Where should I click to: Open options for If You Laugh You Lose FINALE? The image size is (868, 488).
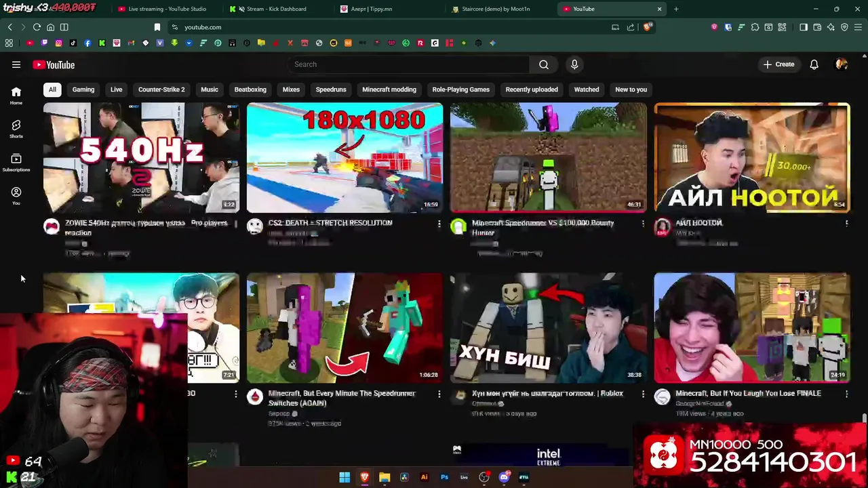(x=846, y=394)
